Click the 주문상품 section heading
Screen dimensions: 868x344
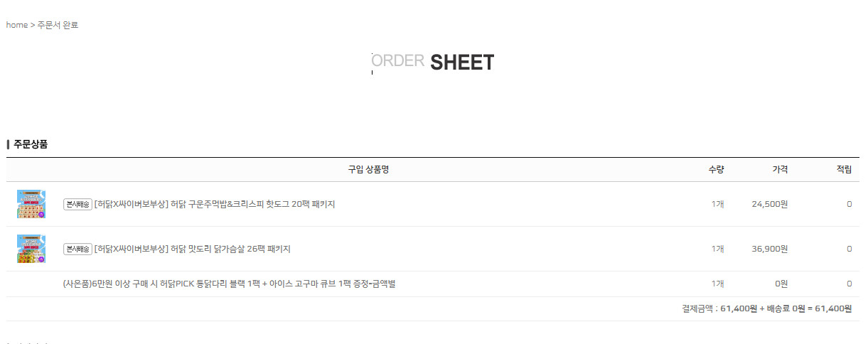31,144
